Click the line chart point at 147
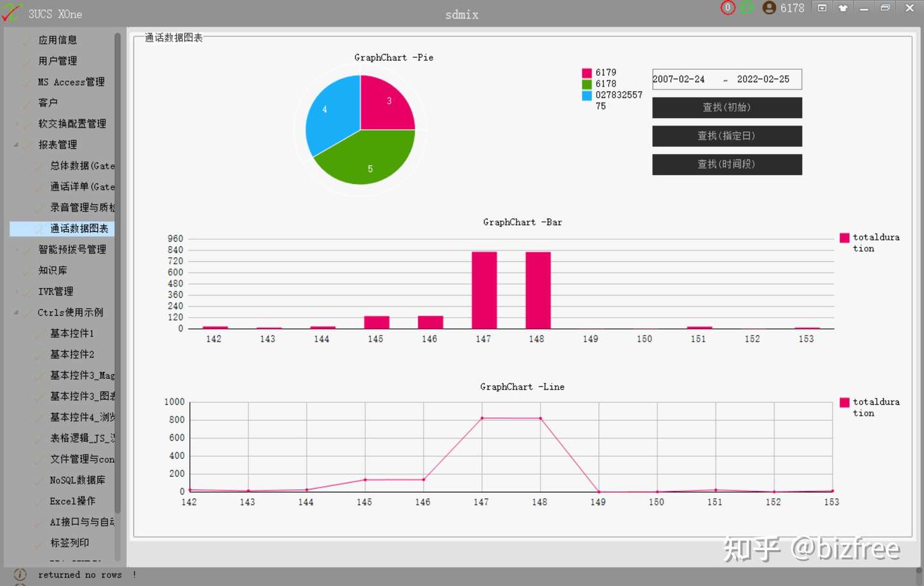Viewport: 924px width, 586px height. pyautogui.click(x=482, y=418)
